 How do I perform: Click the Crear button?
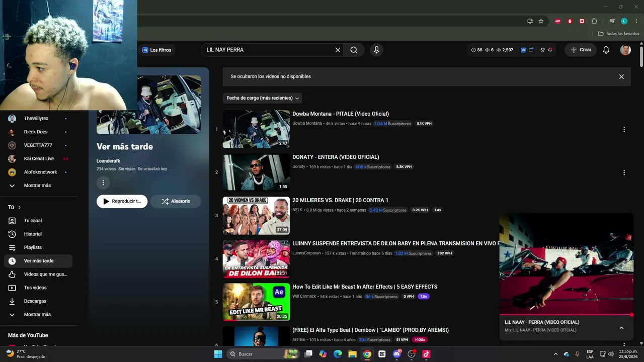tap(581, 50)
